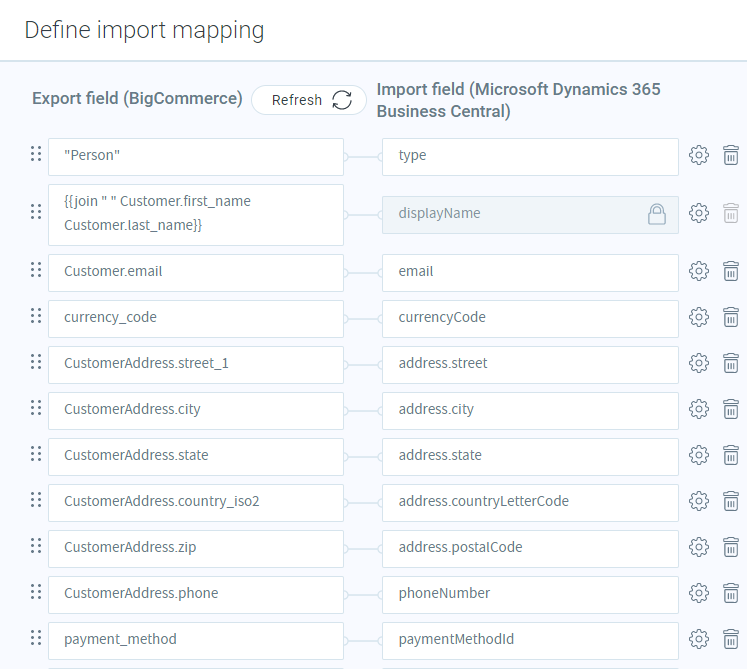Edit the CustomerAddress.city export field
The image size is (747, 669).
tap(196, 411)
